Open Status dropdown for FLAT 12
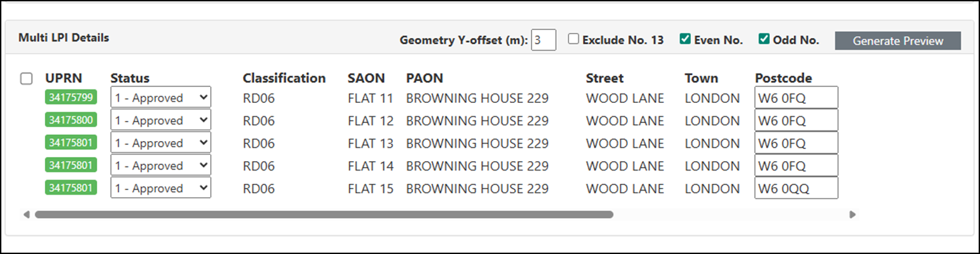 pyautogui.click(x=161, y=120)
